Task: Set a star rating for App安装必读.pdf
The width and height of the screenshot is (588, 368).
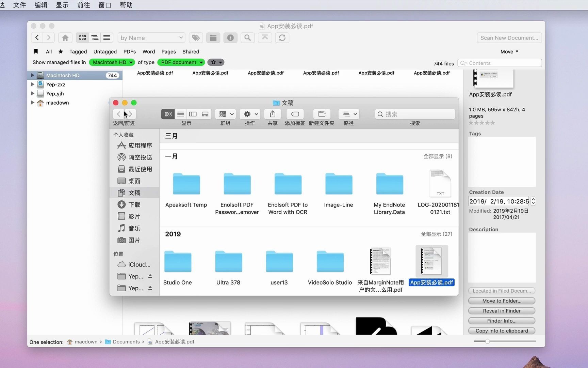Action: 481,123
